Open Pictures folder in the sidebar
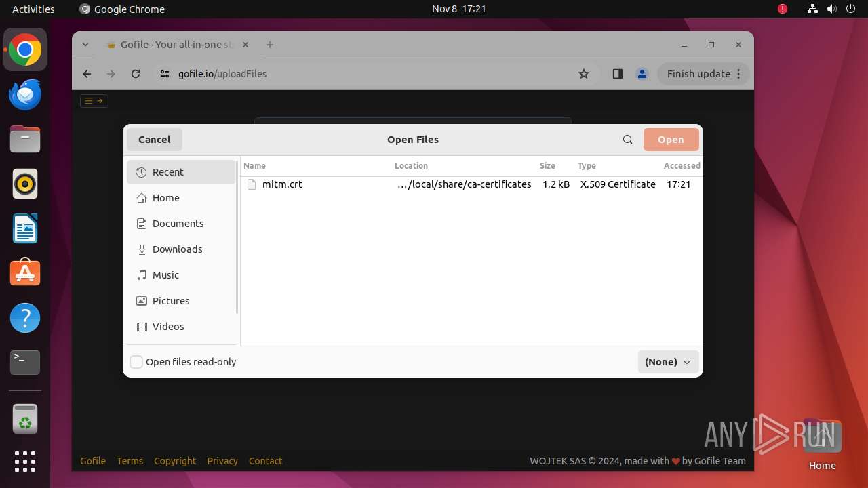This screenshot has width=868, height=488. tap(181, 301)
